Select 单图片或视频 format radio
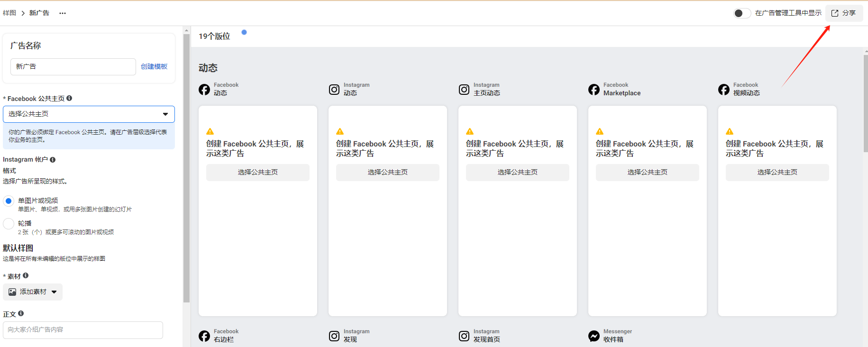The image size is (868, 347). 9,201
